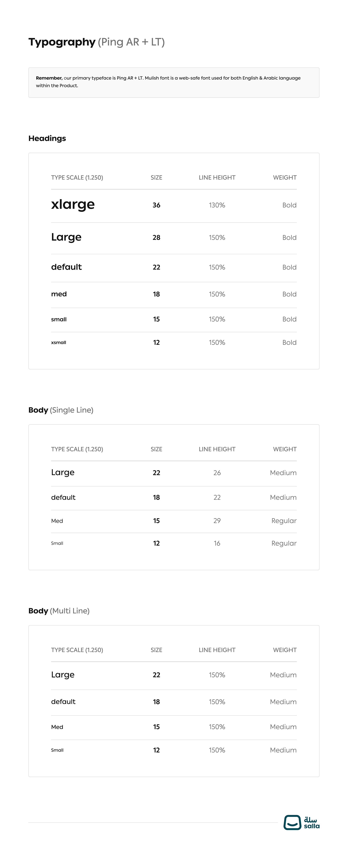The height and width of the screenshot is (868, 348).
Task: Click line height value 29
Action: coord(217,521)
